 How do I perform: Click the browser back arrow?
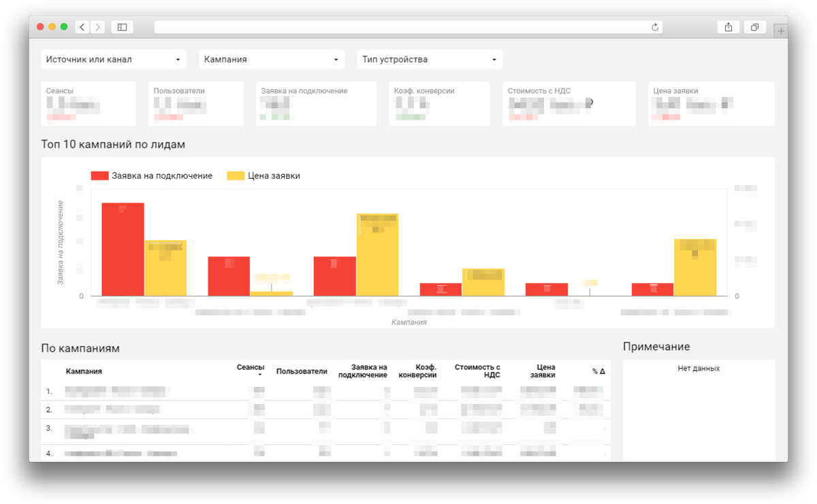pos(82,27)
